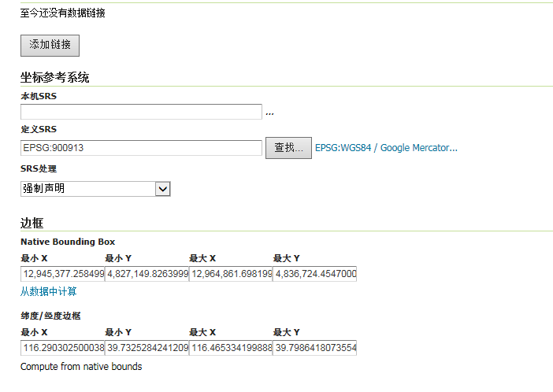
Task: Click the SRS处理 label
Action: click(39, 169)
